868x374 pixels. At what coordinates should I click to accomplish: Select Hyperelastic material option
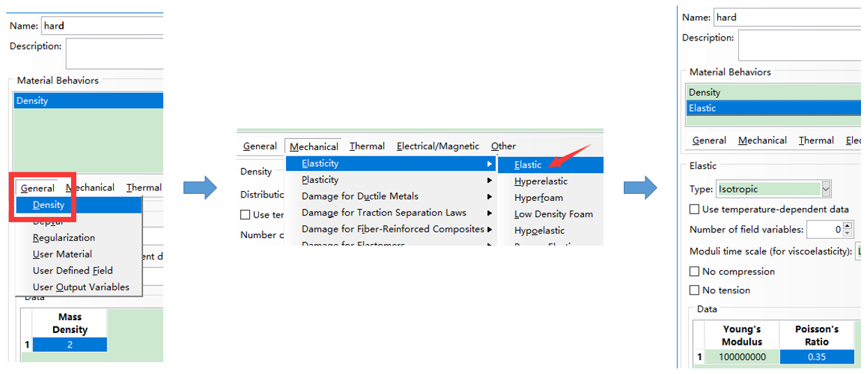point(541,181)
